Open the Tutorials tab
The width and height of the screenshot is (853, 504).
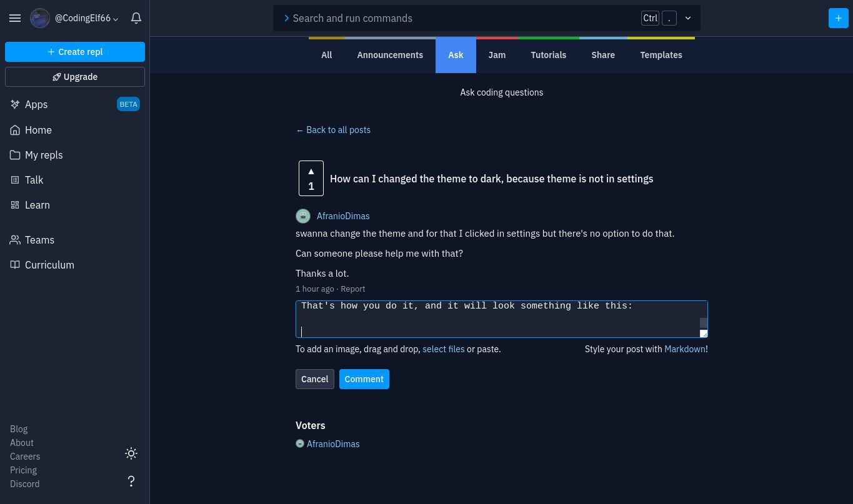pos(549,55)
